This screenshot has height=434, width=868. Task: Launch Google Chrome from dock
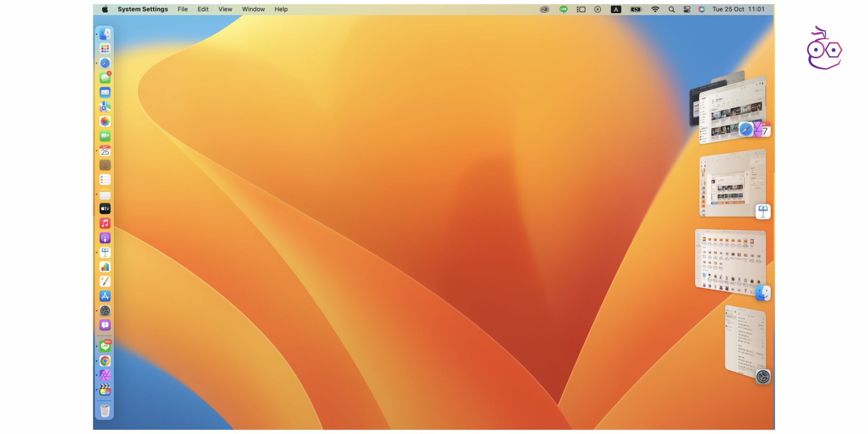click(105, 361)
